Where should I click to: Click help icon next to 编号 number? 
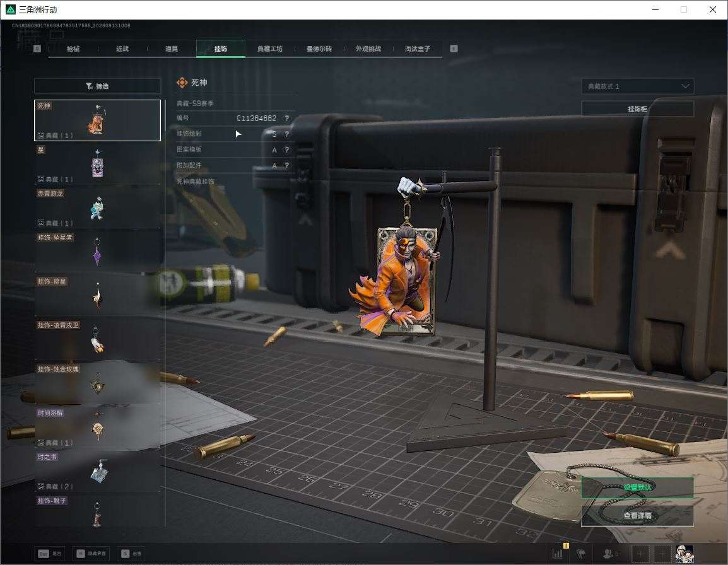287,119
